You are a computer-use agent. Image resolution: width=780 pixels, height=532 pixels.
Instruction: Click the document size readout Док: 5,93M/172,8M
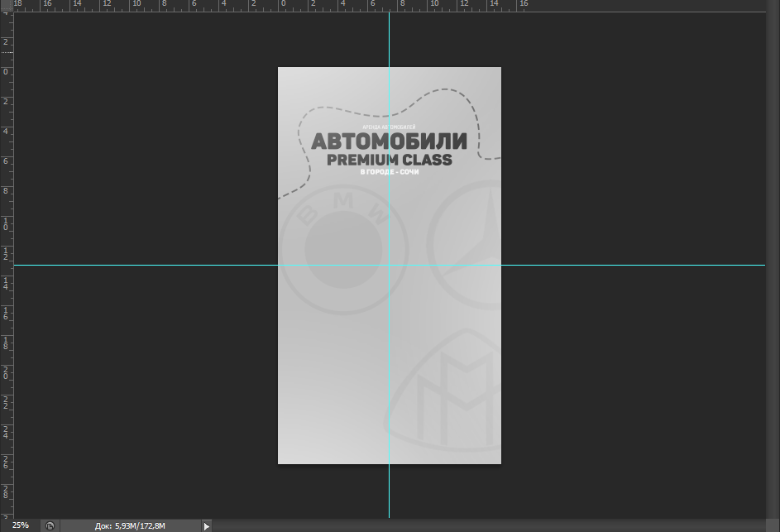[131, 525]
